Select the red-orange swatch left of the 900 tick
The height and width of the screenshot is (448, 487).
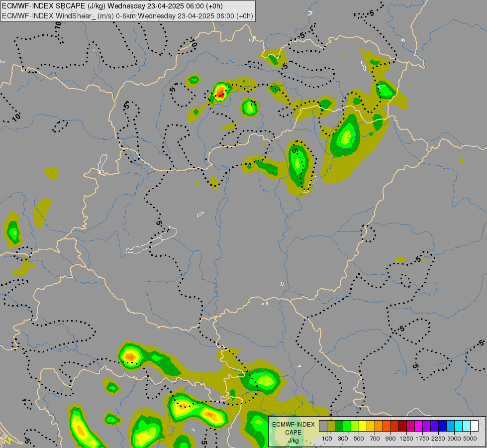point(387,426)
